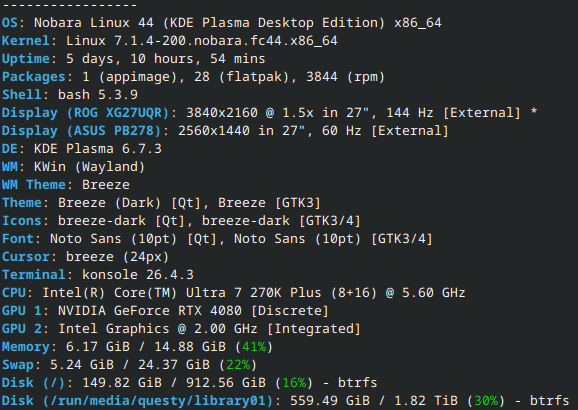578x410 pixels.
Task: Click the Icons label
Action: click(22, 221)
